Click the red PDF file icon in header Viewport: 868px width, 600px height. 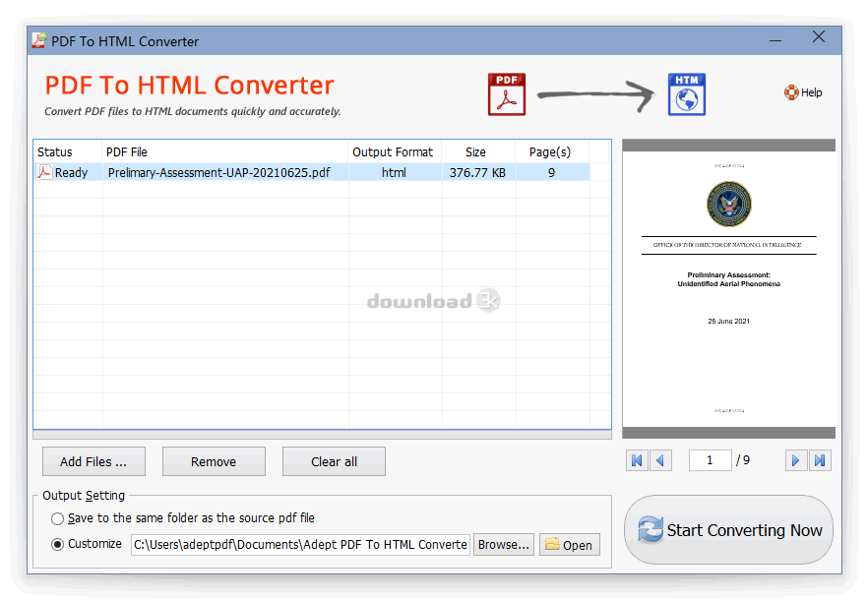(507, 94)
